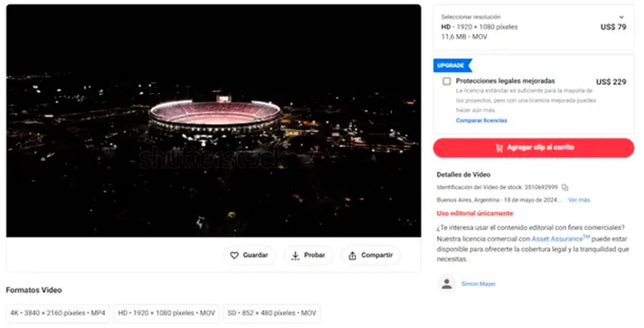644x328 pixels.
Task: Expand the Seleccionar resolución dropdown arrow
Action: point(621,17)
